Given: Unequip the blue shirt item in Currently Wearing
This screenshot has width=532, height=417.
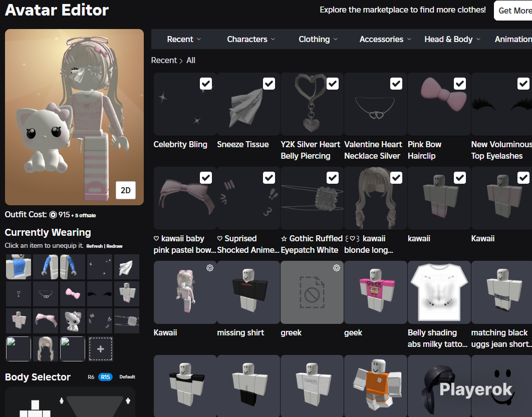Looking at the screenshot, I should pos(19,267).
